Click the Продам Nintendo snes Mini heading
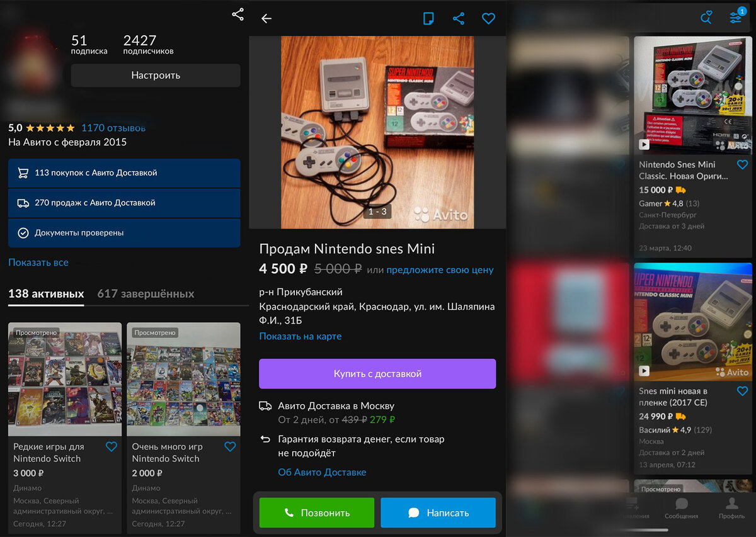Viewport: 756px width, 537px height. [347, 249]
